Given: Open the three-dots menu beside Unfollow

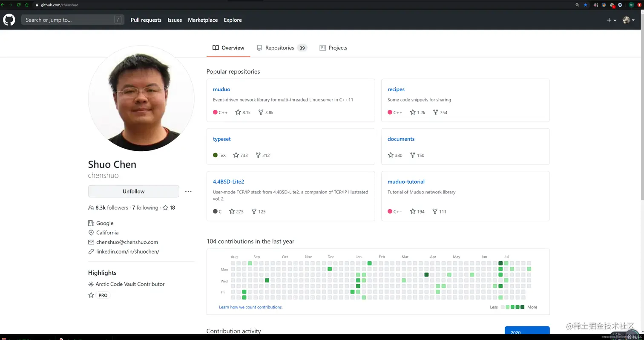Looking at the screenshot, I should click(188, 192).
